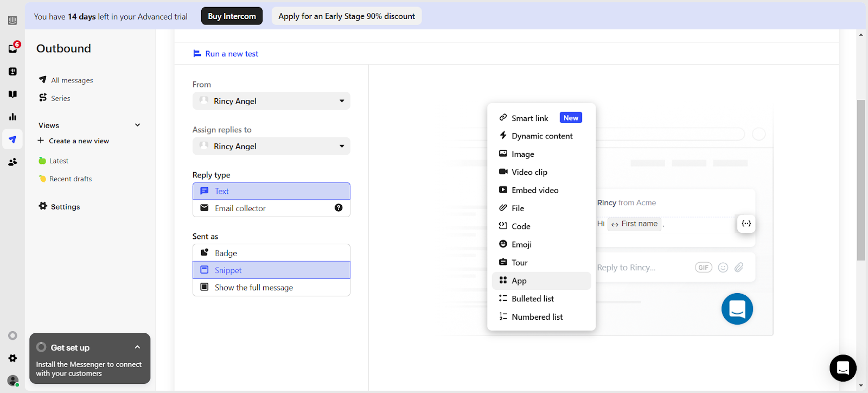Open the Contacts people icon in sidebar
Image resolution: width=868 pixels, height=393 pixels.
tap(12, 162)
